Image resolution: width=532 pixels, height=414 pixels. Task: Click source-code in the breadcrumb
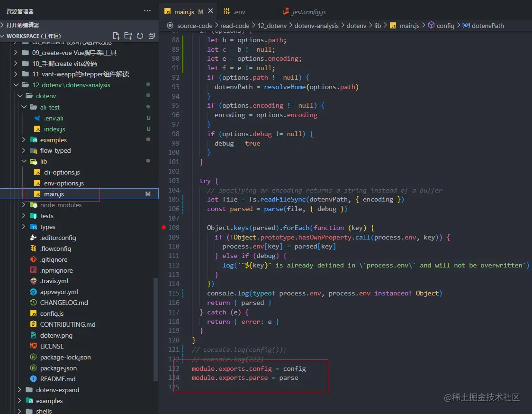194,26
